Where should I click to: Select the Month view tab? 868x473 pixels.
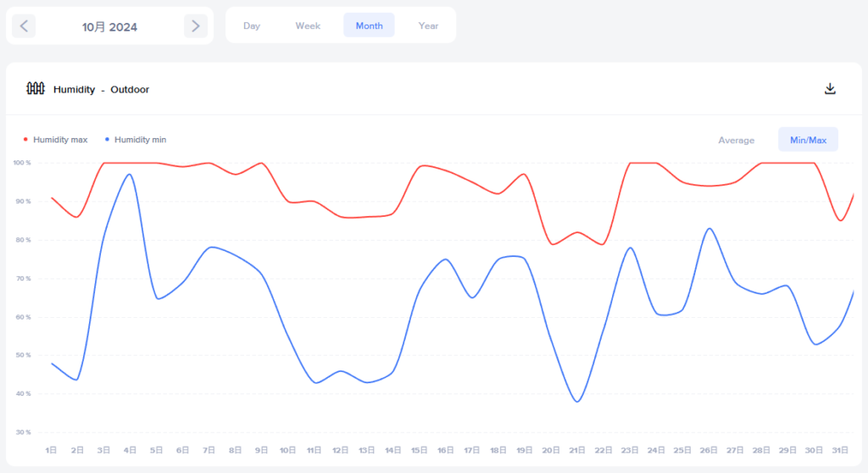(x=369, y=25)
